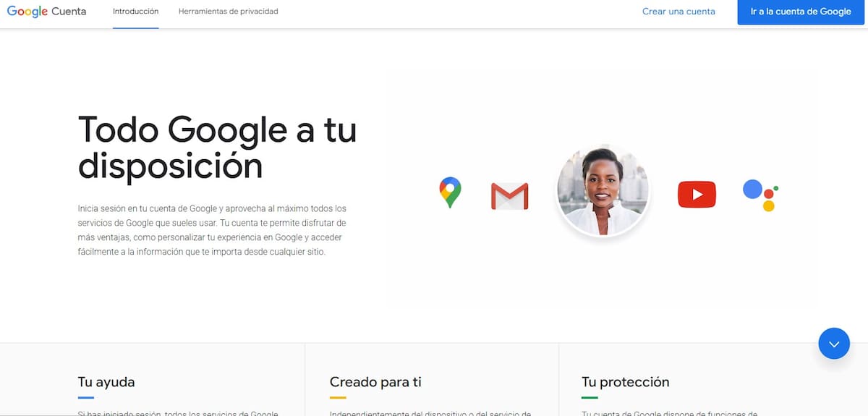Screen dimensions: 868x416
Task: Click Ir a la cuenta de Google button
Action: pos(801,12)
